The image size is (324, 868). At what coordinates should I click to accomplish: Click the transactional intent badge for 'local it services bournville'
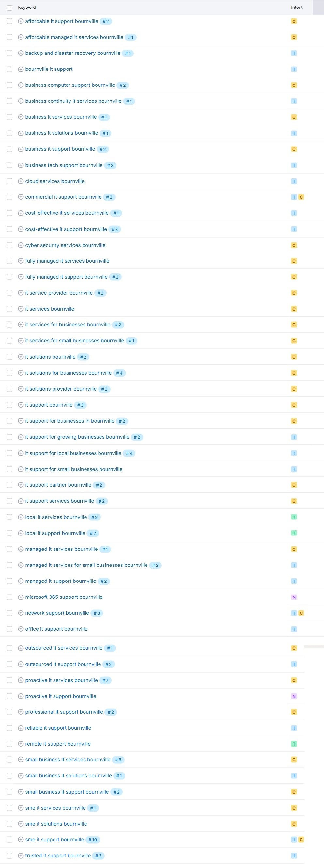coord(294,517)
